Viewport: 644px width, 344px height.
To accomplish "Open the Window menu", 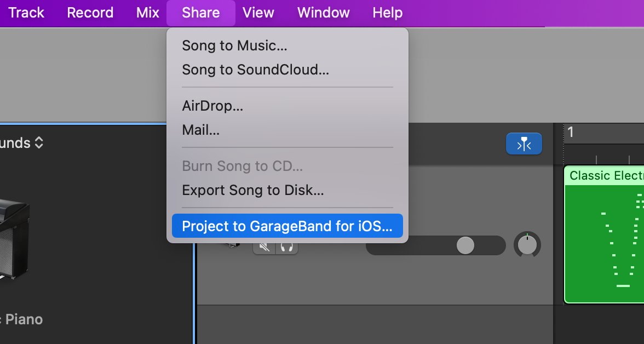I will pyautogui.click(x=323, y=13).
